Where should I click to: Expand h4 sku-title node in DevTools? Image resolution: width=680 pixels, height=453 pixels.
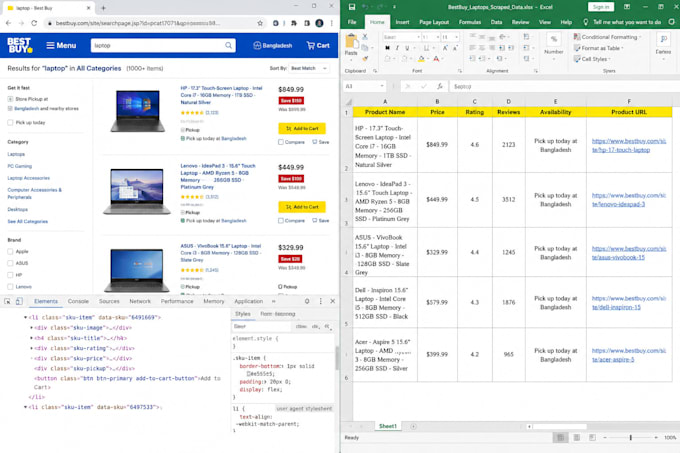click(x=31, y=338)
